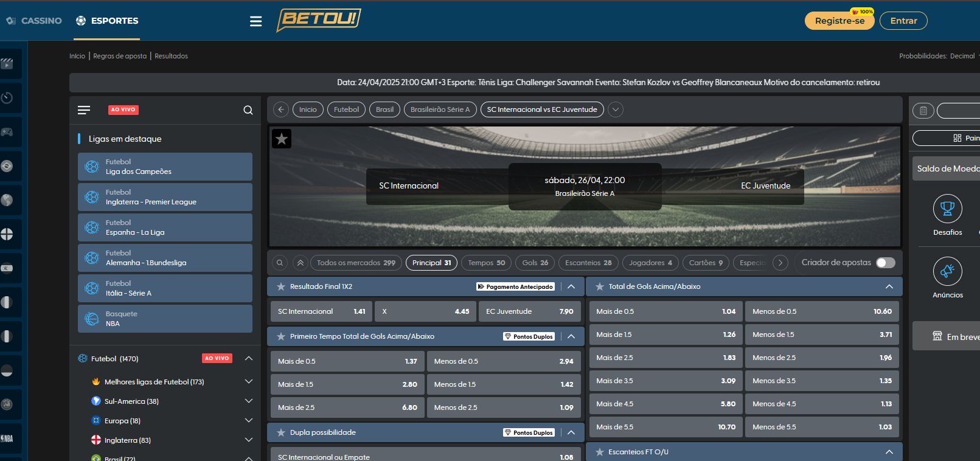980x461 pixels.
Task: Collapse the Total de Gols Acima/Abaixo section
Action: point(889,286)
